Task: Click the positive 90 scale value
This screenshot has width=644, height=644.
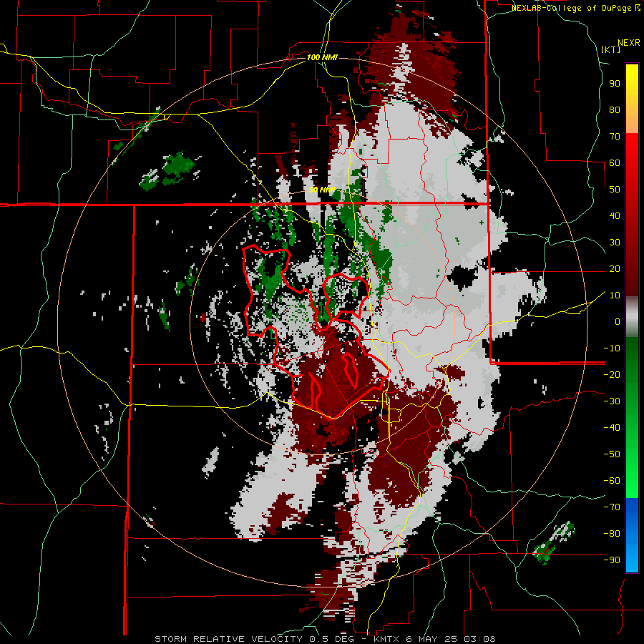Action: (x=615, y=84)
